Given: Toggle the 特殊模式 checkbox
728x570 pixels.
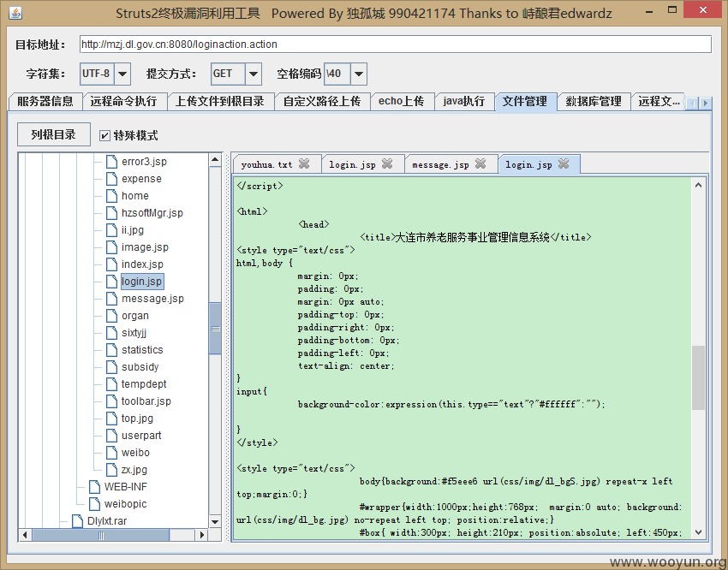Looking at the screenshot, I should coord(105,135).
